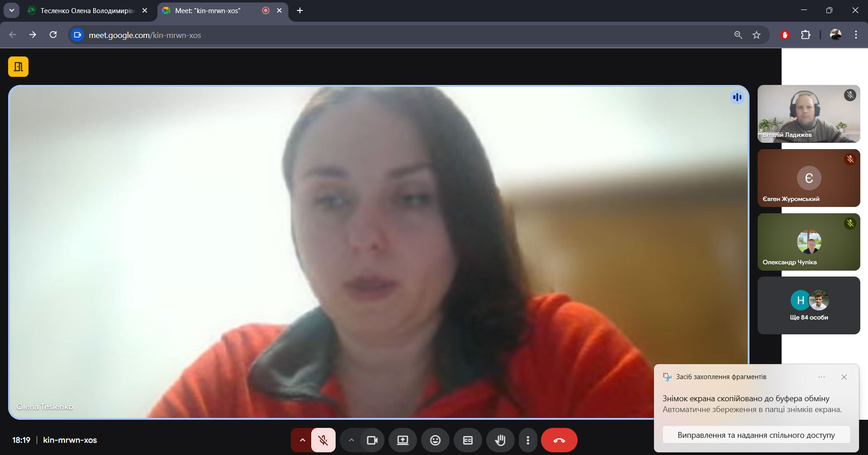Viewport: 868px width, 455px height.
Task: Open the emoji reactions picker
Action: (x=435, y=440)
